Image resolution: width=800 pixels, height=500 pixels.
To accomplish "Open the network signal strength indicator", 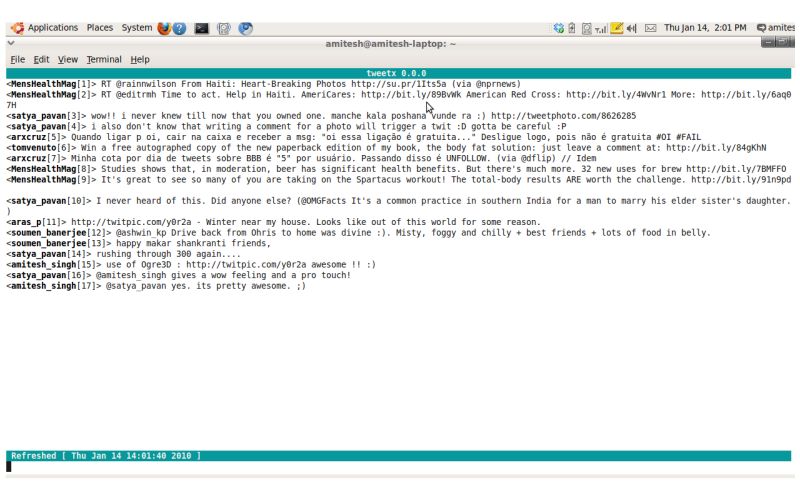I will [601, 29].
